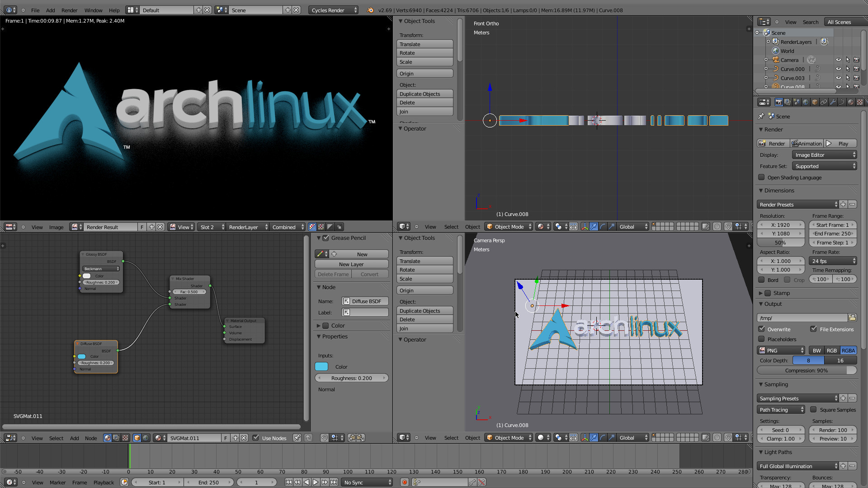Open the Path Tracing integrator dropdown
Viewport: 868px width, 488px height.
click(x=781, y=409)
